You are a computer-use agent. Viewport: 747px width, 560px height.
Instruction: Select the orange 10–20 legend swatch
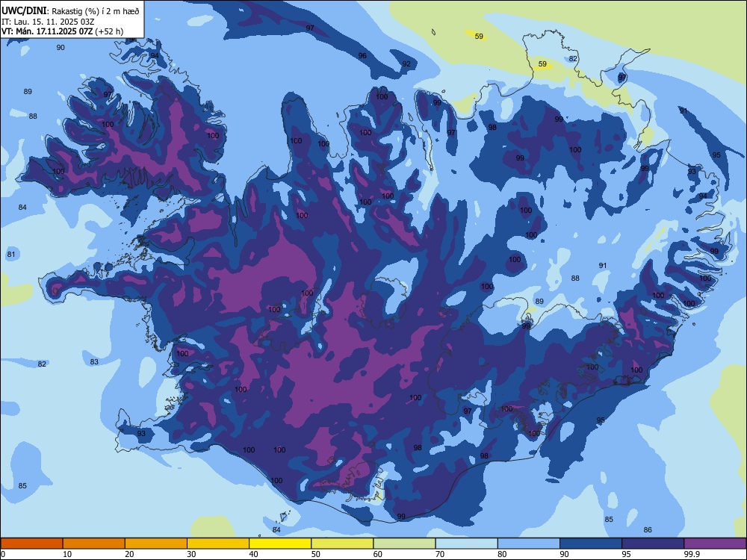coord(94,544)
